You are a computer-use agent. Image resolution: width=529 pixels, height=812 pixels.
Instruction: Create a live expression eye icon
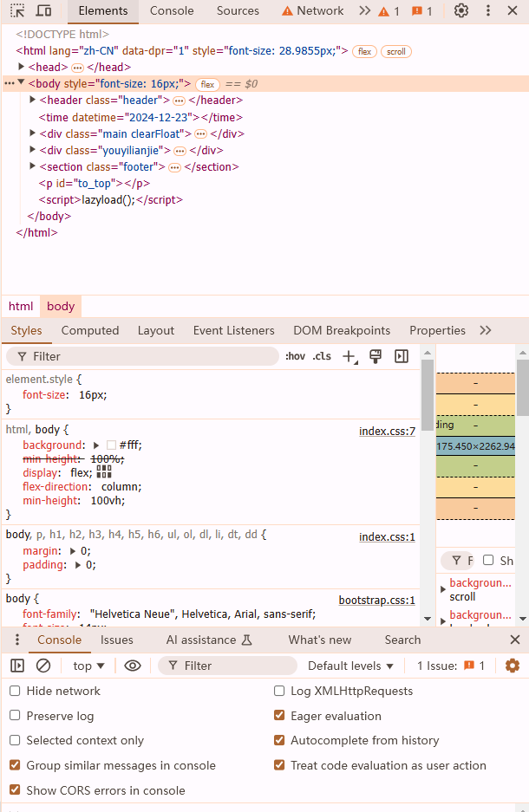(x=133, y=666)
